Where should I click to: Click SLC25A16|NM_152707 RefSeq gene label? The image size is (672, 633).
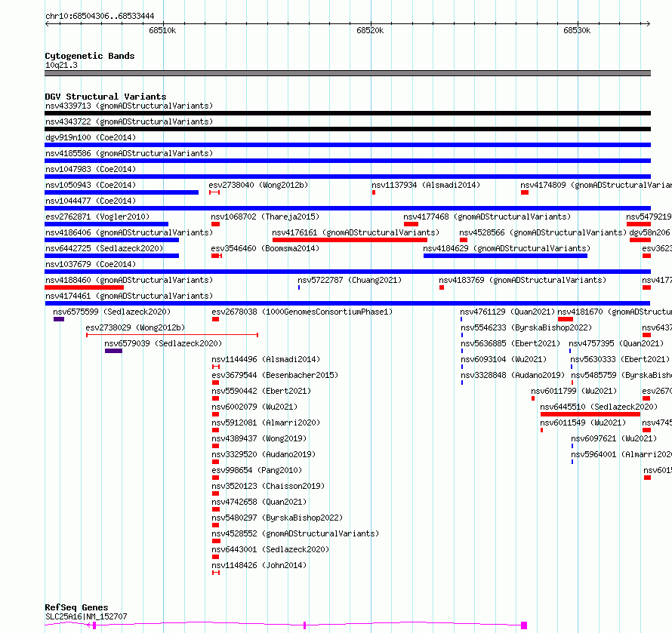point(86,616)
